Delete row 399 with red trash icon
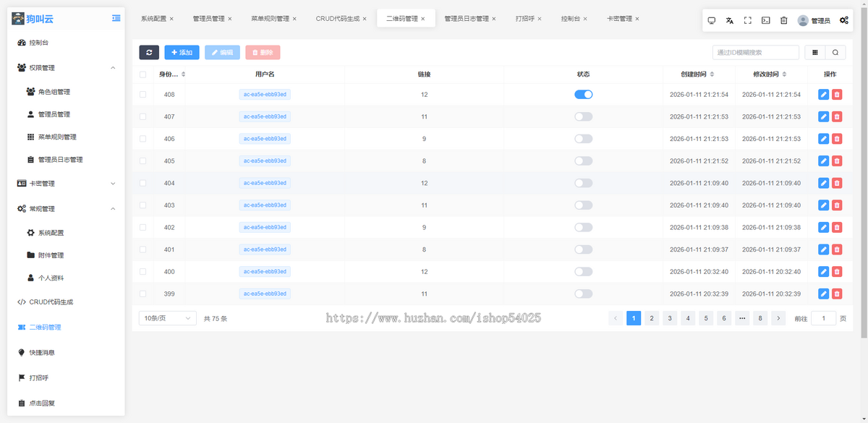 837,294
